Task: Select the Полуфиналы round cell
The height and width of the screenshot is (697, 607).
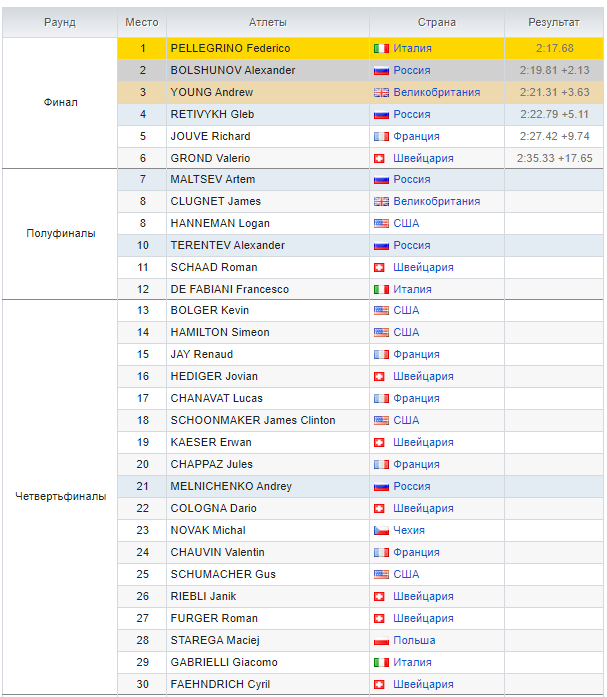Action: [x=60, y=233]
